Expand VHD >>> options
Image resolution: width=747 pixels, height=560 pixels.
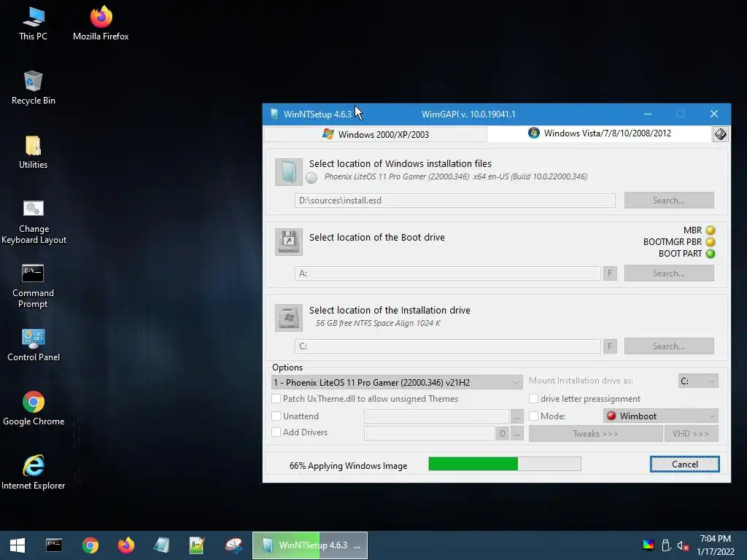pos(691,433)
